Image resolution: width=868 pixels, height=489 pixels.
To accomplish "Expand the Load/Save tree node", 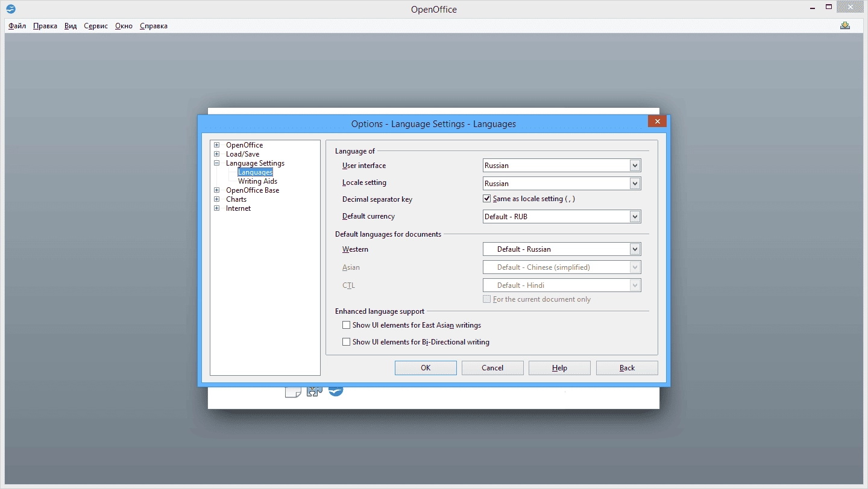I will click(217, 154).
